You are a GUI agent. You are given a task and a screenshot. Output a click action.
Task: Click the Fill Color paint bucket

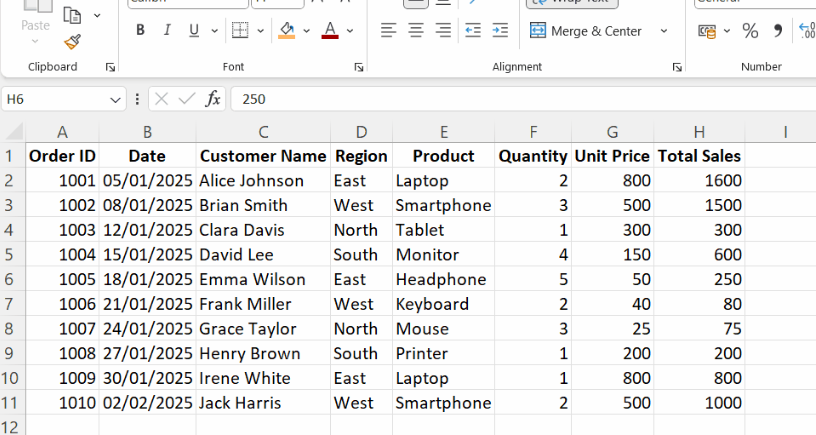[287, 31]
